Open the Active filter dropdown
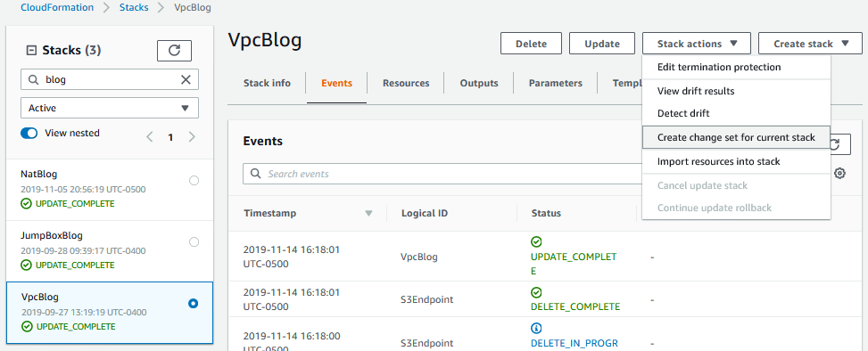This screenshot has width=868, height=351. tap(110, 108)
